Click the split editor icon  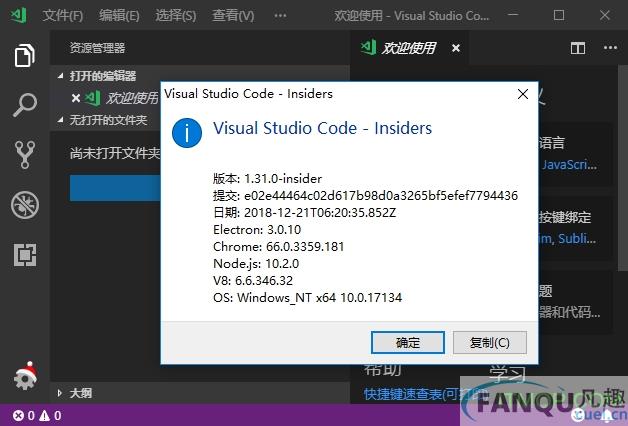(x=578, y=48)
